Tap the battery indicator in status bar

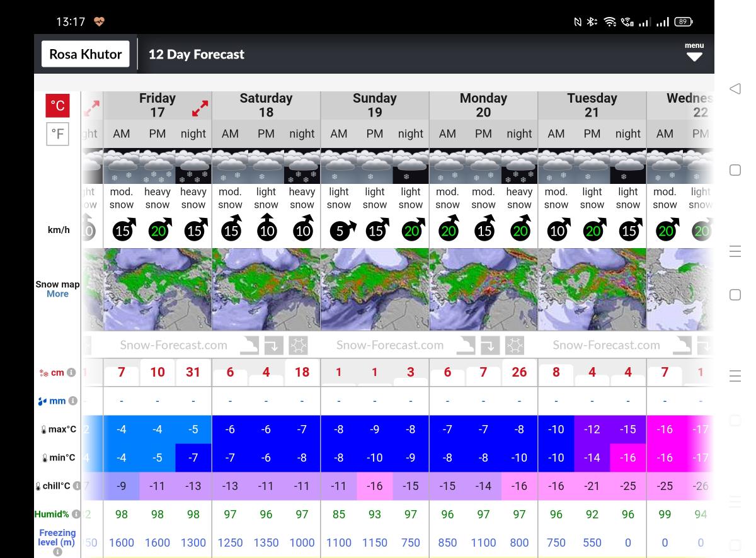click(683, 22)
